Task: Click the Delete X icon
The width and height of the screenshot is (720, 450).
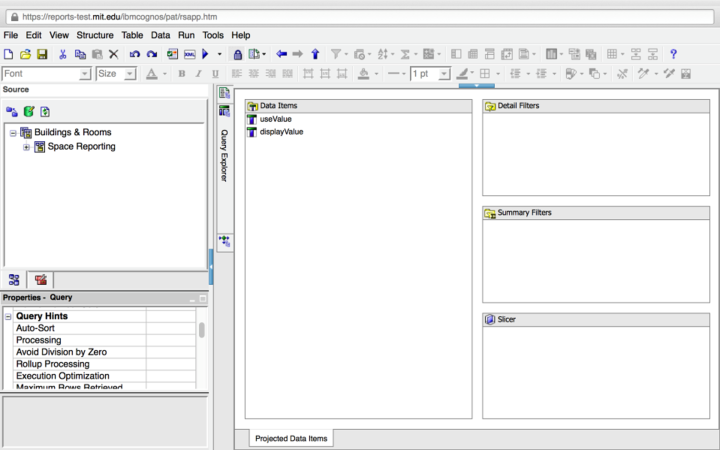Action: pyautogui.click(x=113, y=54)
